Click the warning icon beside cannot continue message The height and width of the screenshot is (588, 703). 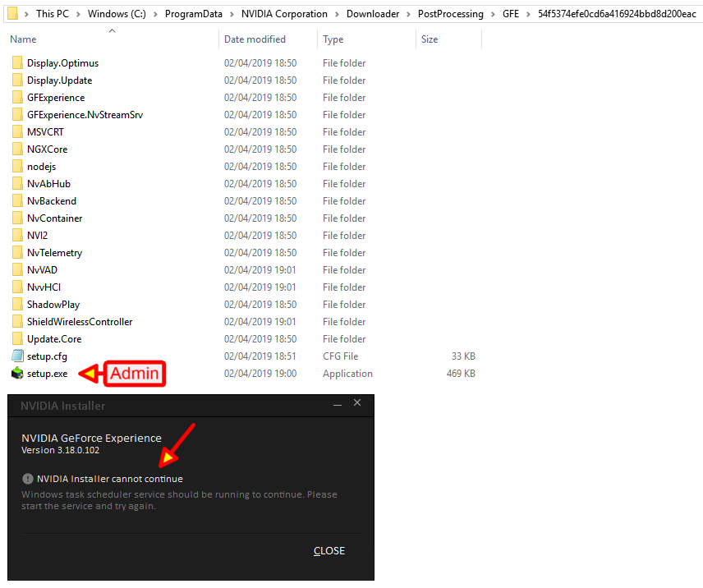click(x=28, y=479)
